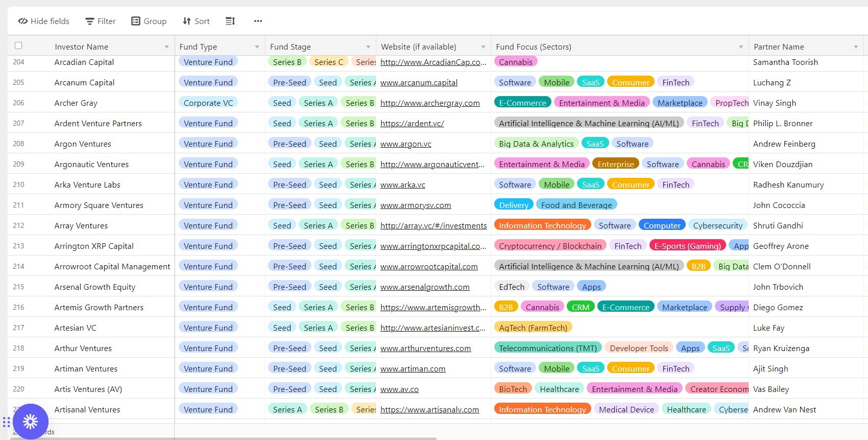Open the www.argon.vc link
Image resolution: width=868 pixels, height=440 pixels.
pyautogui.click(x=406, y=144)
